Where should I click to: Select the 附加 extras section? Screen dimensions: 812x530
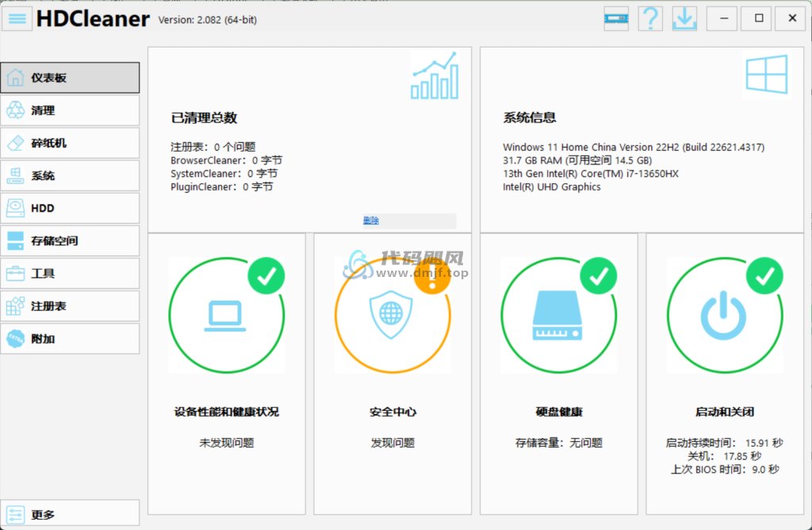70,339
